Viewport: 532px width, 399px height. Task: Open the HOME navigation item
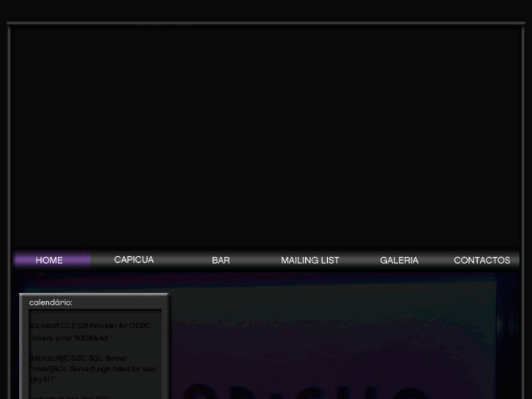pyautogui.click(x=49, y=261)
